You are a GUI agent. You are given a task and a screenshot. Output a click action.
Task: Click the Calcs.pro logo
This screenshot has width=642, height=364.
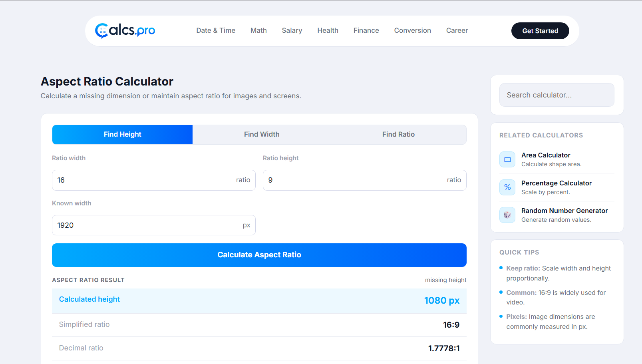(125, 30)
